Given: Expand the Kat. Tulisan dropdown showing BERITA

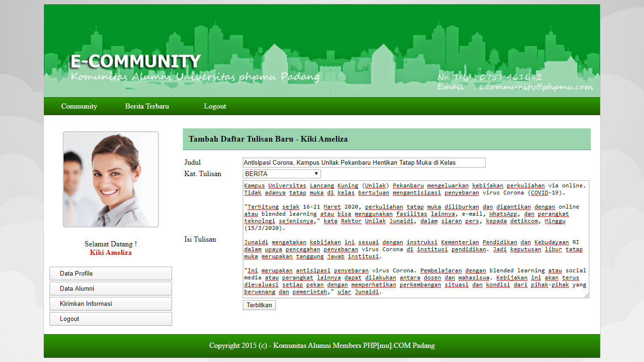Looking at the screenshot, I should [x=282, y=174].
